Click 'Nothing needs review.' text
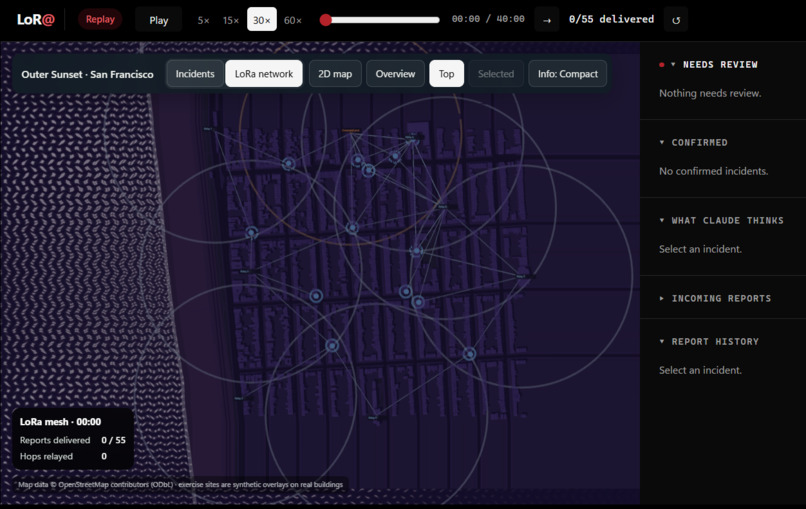Screen dimensions: 806x509 pos(710,93)
